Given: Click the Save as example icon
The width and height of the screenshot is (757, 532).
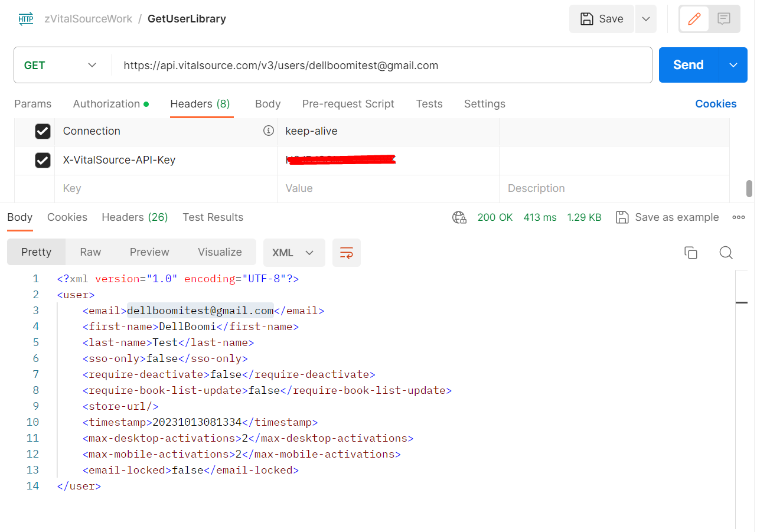Looking at the screenshot, I should coord(622,217).
